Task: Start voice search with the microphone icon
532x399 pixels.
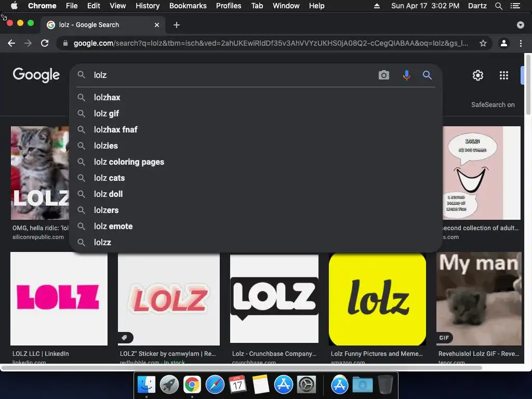Action: (406, 75)
